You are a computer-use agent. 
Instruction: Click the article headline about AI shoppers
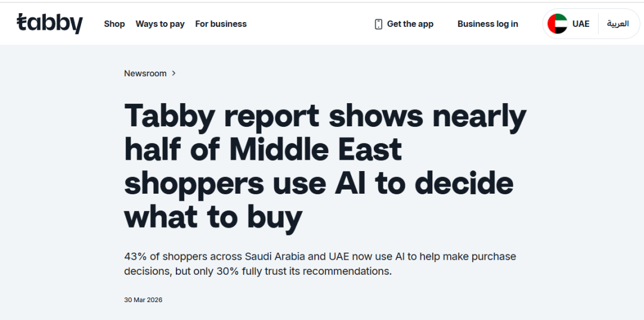[x=326, y=166]
